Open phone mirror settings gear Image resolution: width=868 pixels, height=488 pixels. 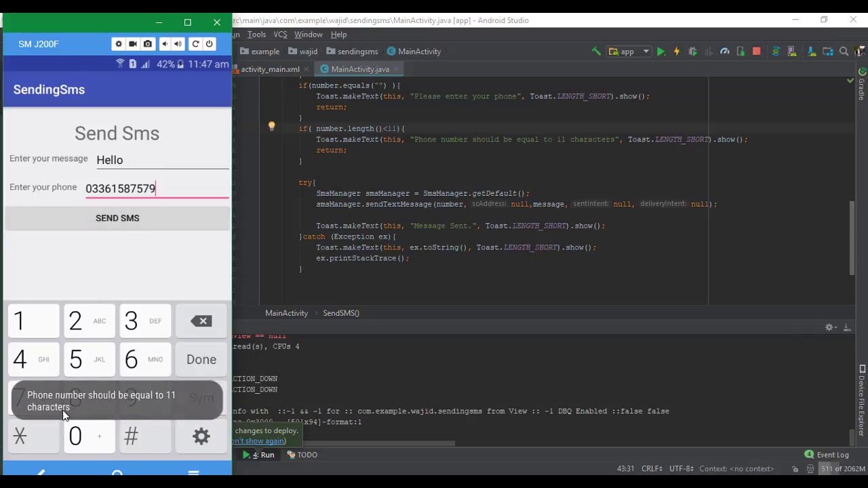(x=119, y=44)
